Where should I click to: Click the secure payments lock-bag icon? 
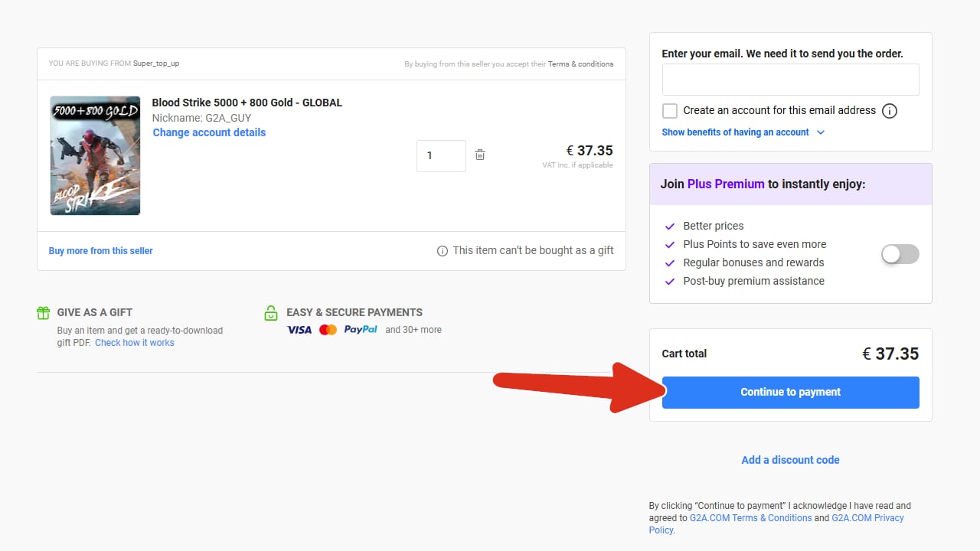click(270, 312)
